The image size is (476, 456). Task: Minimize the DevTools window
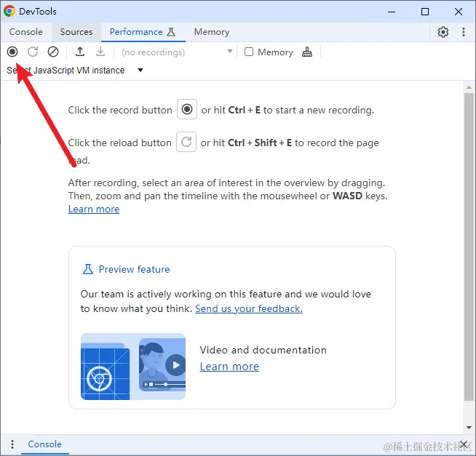pos(392,12)
